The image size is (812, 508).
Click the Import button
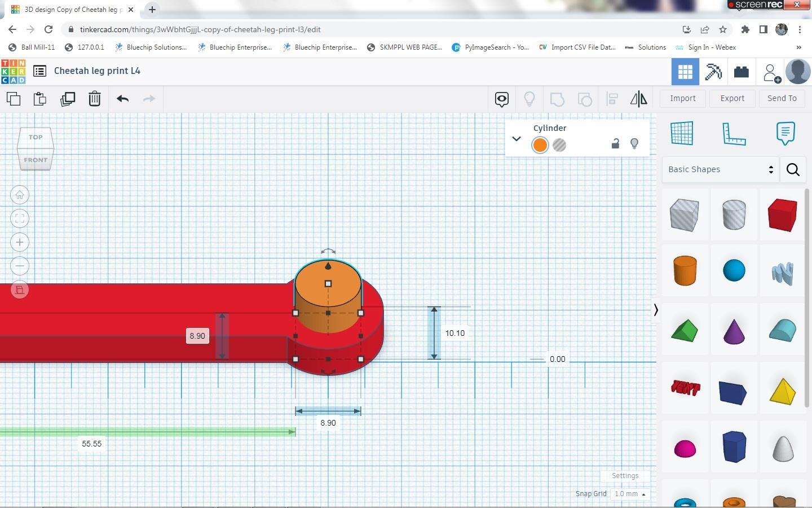683,98
